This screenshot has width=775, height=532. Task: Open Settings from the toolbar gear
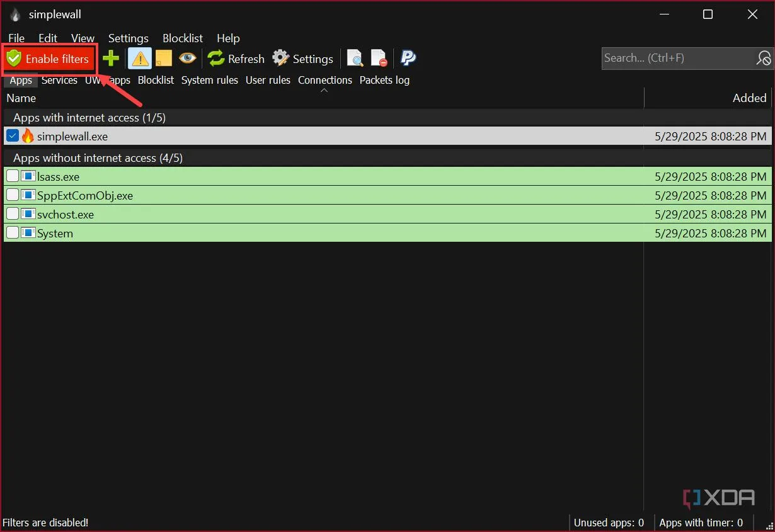(302, 59)
